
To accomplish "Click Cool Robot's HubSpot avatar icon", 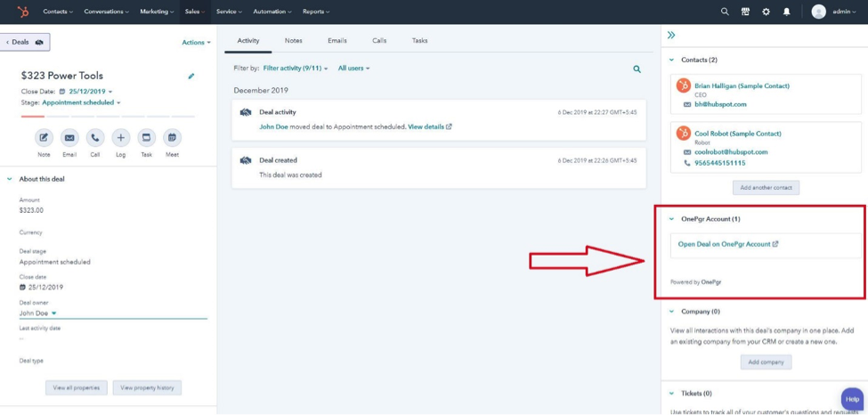I will click(684, 133).
